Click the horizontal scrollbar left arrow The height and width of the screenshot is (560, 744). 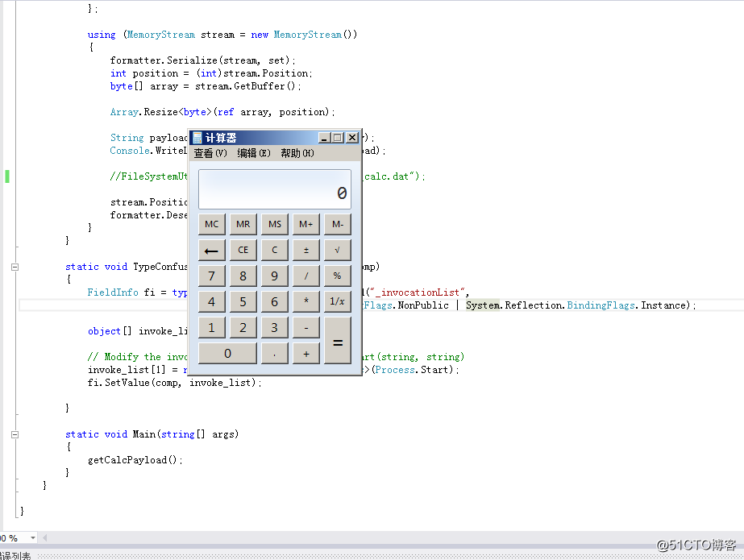click(45, 537)
